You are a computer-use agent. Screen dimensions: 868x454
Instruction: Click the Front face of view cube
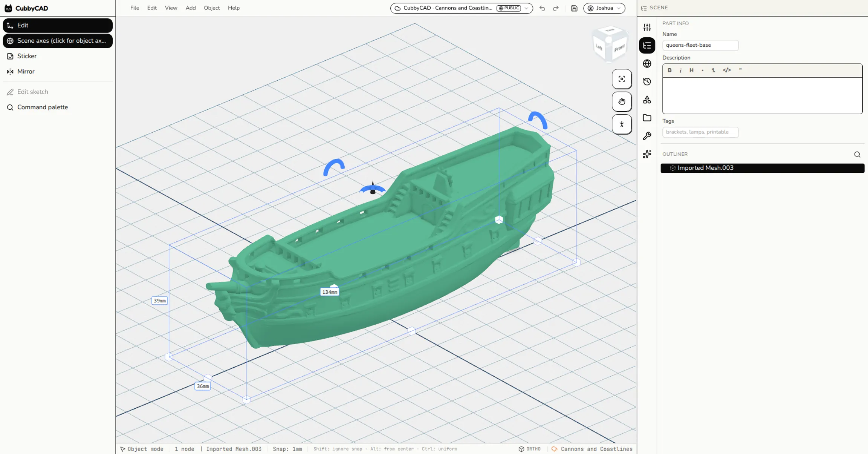(x=619, y=48)
